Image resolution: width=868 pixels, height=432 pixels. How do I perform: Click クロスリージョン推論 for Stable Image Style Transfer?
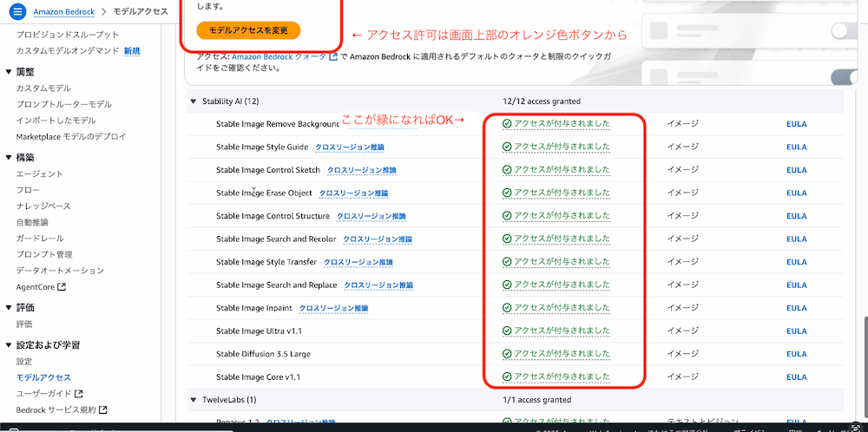pos(358,262)
